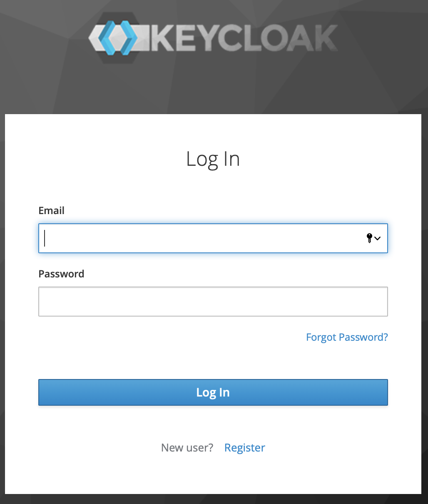The width and height of the screenshot is (428, 504).
Task: Follow the Register link for new users
Action: (x=245, y=448)
